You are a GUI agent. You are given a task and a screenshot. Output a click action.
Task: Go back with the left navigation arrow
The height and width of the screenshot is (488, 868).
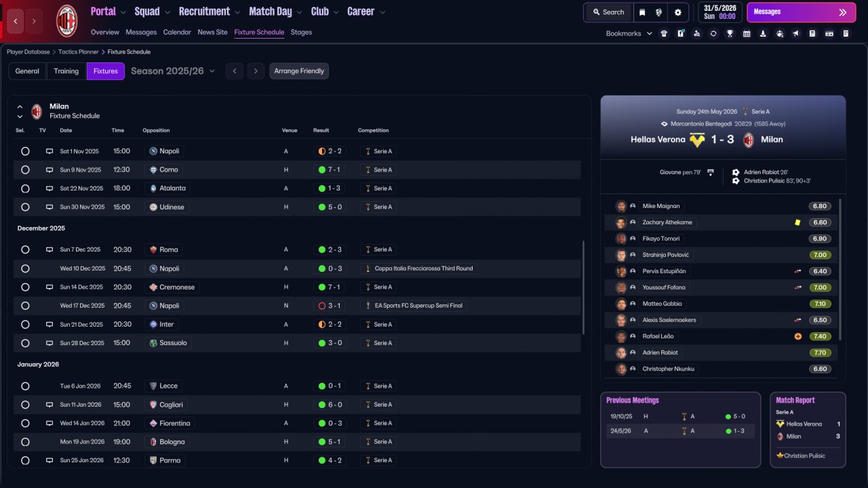[x=16, y=21]
